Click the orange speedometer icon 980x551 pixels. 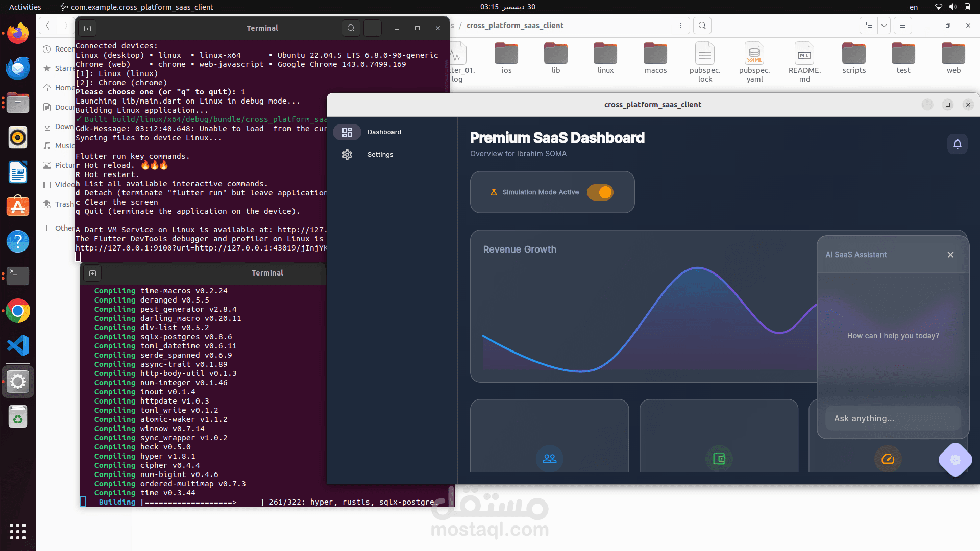click(888, 459)
